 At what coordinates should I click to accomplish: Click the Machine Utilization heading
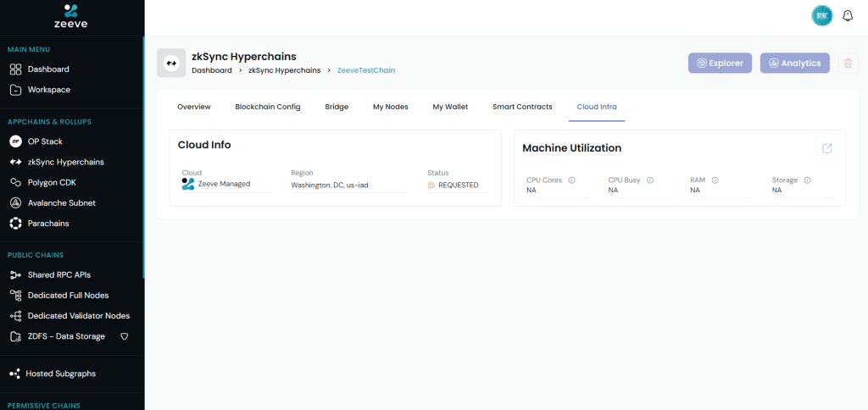[x=572, y=148]
